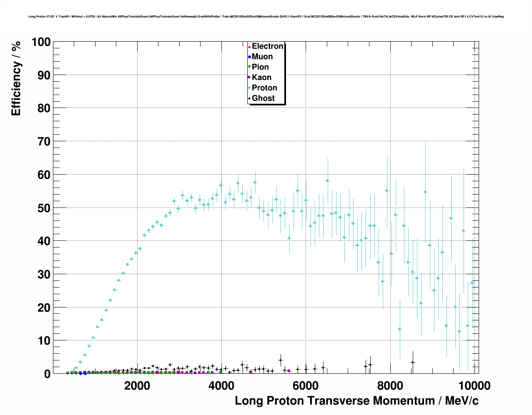The image size is (532, 415).
Task: Click the x-axis tick label '2000'
Action: point(137,386)
